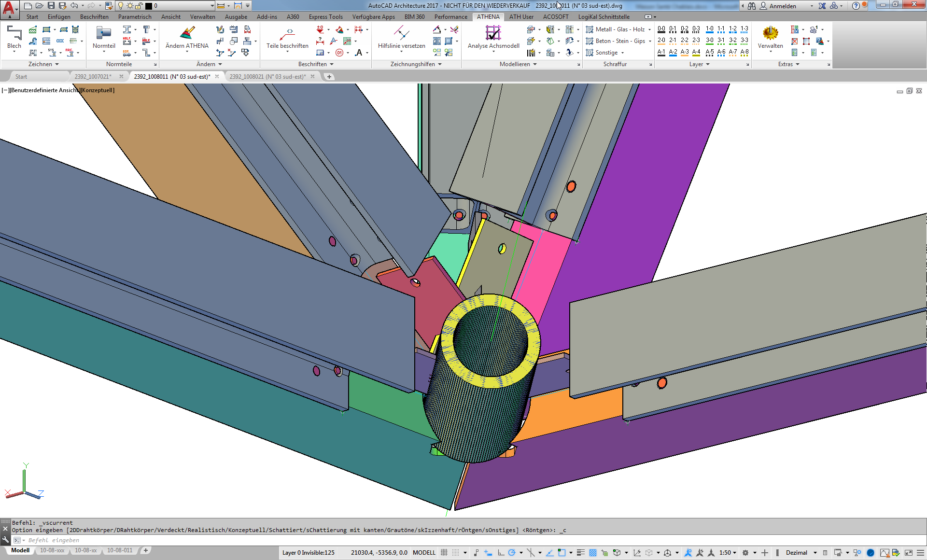Toggle the grid display in status bar
Screen dimensions: 927x560
444,553
